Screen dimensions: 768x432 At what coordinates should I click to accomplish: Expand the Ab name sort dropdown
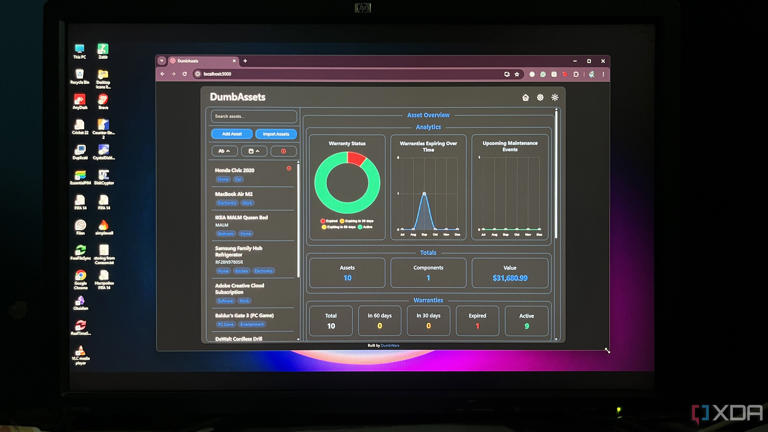tap(223, 151)
